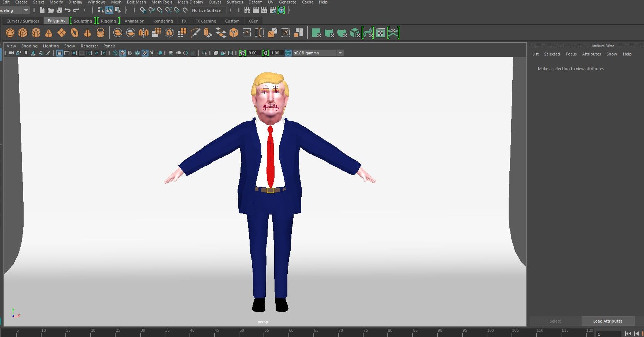Open the Deform menu
644x337 pixels.
coord(255,2)
